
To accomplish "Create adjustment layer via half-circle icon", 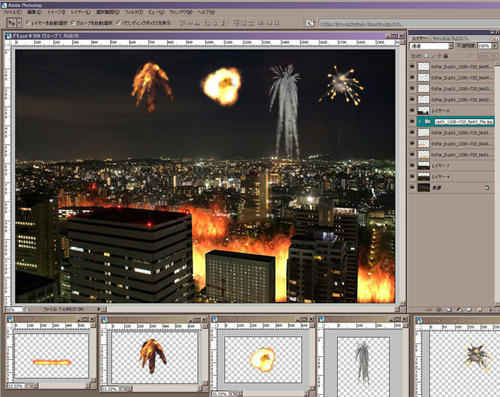I will point(460,310).
